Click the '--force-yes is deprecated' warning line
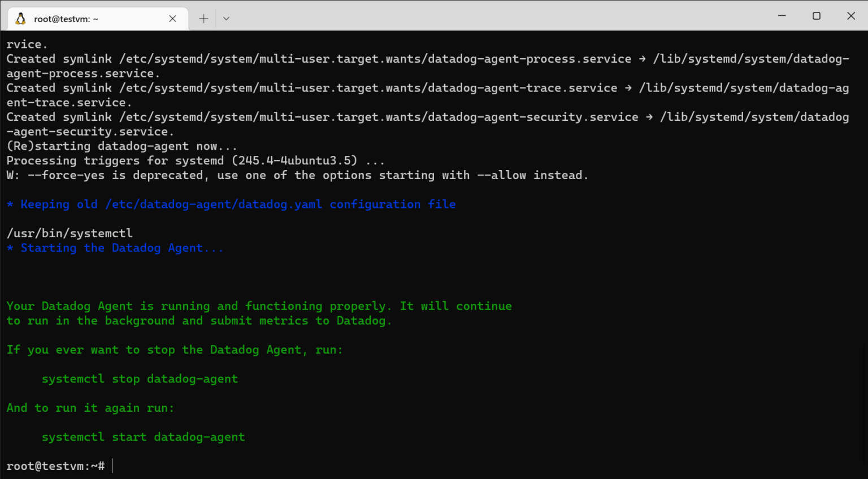 (297, 175)
